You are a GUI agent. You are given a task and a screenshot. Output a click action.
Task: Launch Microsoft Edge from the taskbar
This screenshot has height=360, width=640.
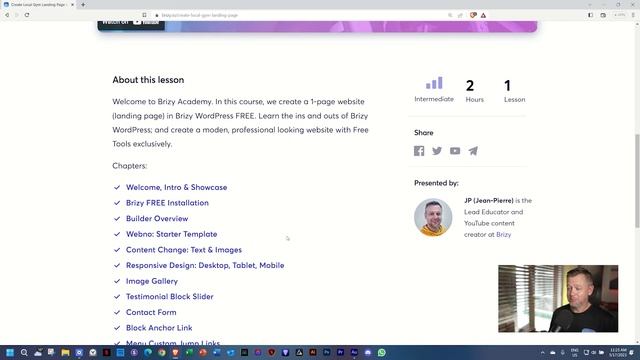[x=148, y=352]
